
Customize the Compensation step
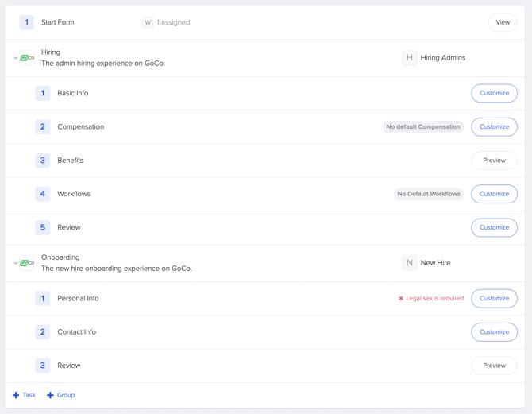click(x=494, y=126)
